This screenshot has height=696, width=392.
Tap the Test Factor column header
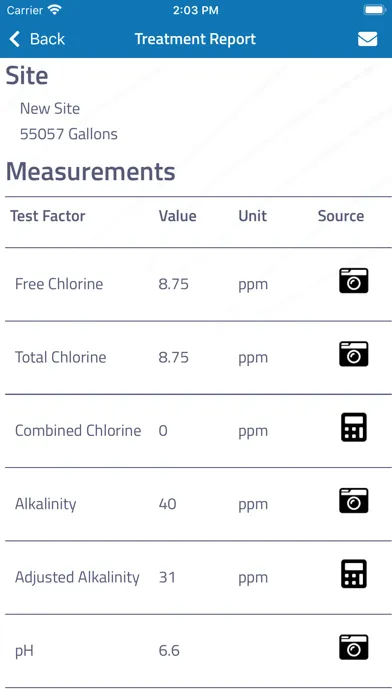[x=48, y=216]
